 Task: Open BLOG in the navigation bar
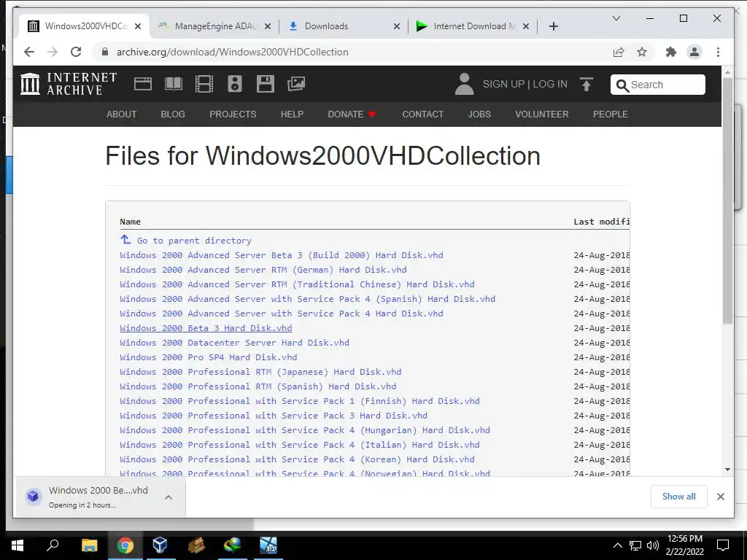pos(173,114)
